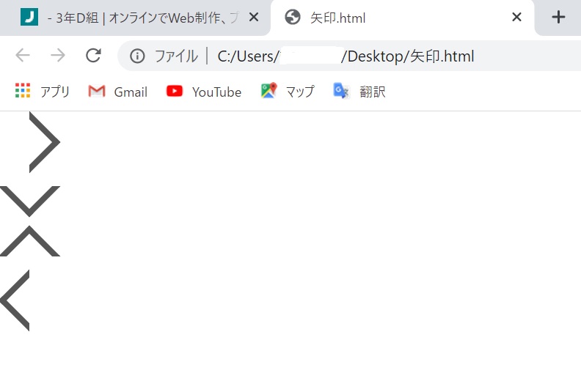The width and height of the screenshot is (581, 392).
Task: Click the Google Translate bookmark icon
Action: 341,91
